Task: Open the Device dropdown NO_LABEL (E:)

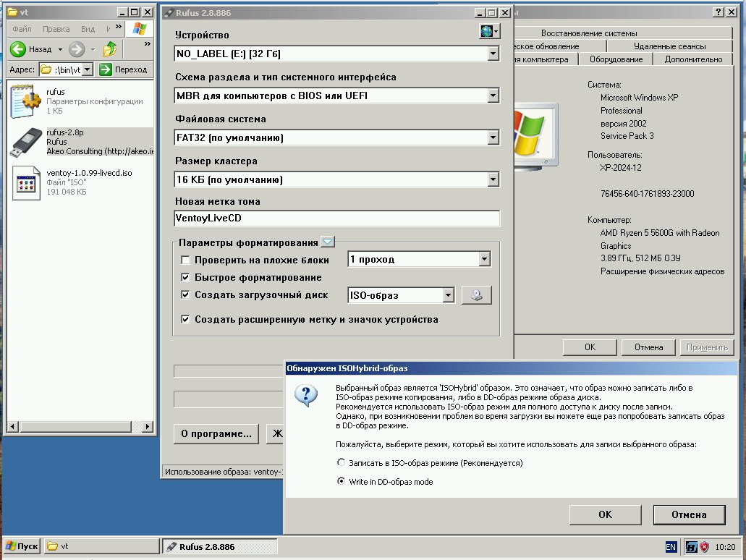Action: 493,54
